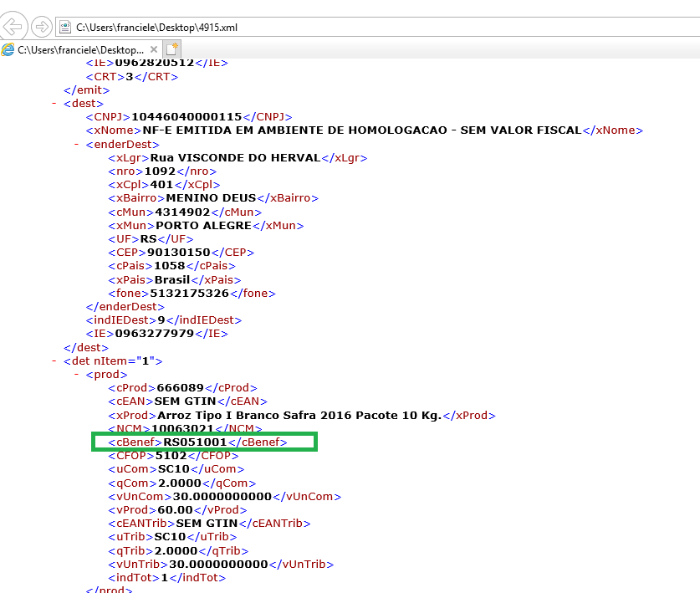Click the CEP value 90130150

pos(179,253)
